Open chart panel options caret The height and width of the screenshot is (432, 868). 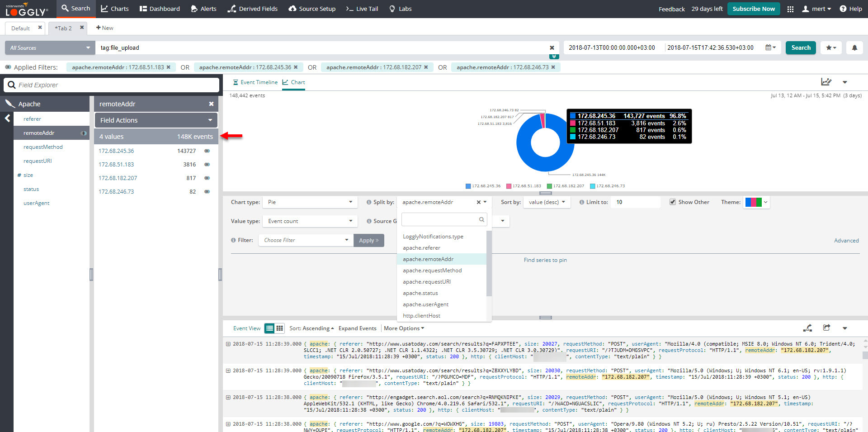pos(844,82)
